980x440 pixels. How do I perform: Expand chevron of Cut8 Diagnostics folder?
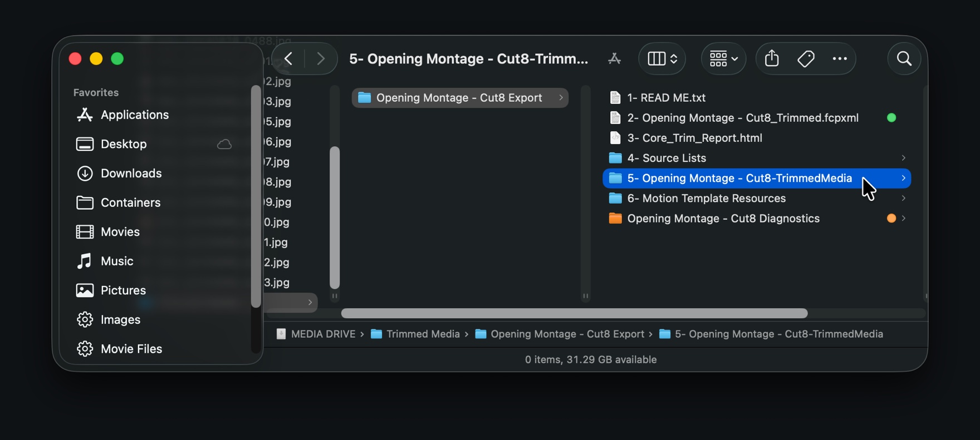point(903,219)
